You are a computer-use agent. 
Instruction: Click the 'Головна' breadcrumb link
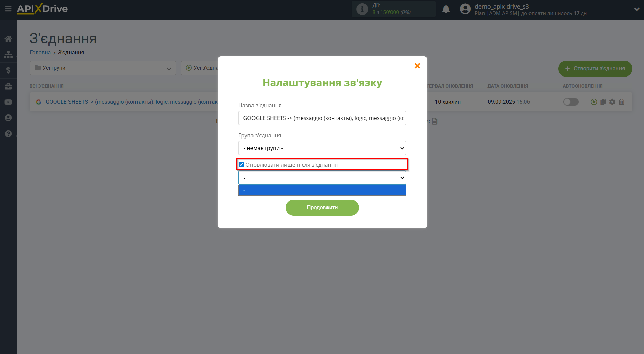pyautogui.click(x=40, y=52)
